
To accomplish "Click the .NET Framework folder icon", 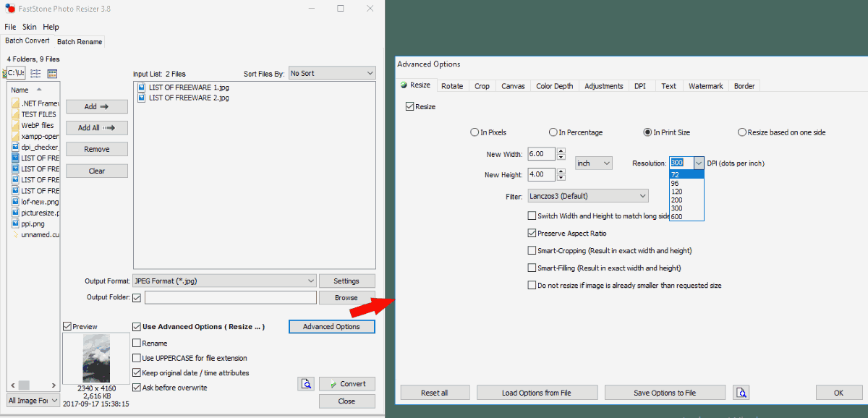I will pyautogui.click(x=15, y=103).
